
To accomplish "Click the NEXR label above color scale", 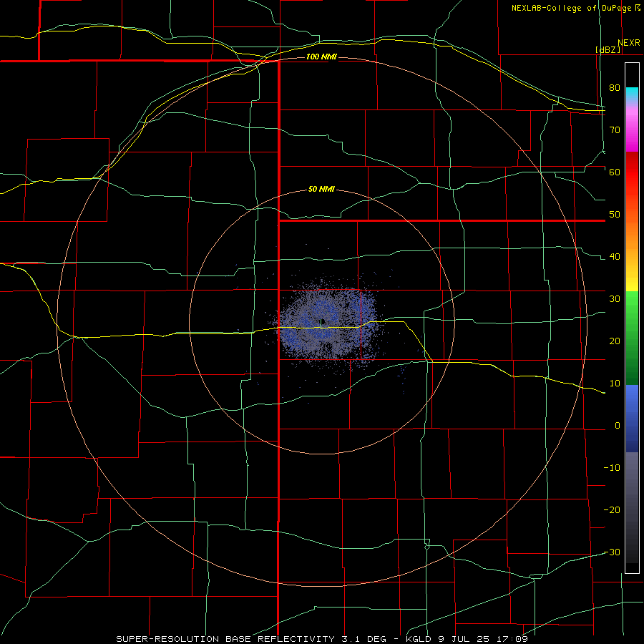I will tap(629, 43).
